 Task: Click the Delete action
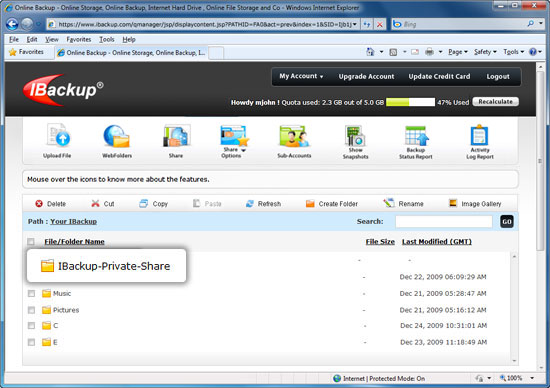pyautogui.click(x=51, y=204)
